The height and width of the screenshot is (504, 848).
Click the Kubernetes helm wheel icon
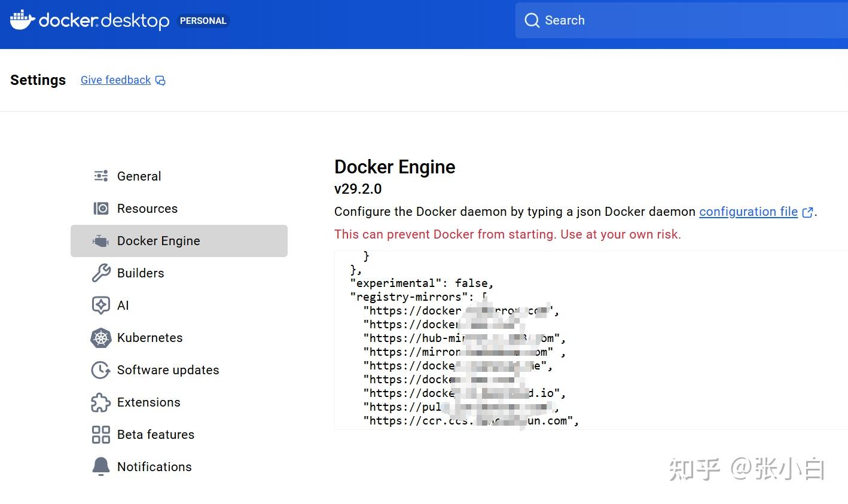[x=101, y=338]
